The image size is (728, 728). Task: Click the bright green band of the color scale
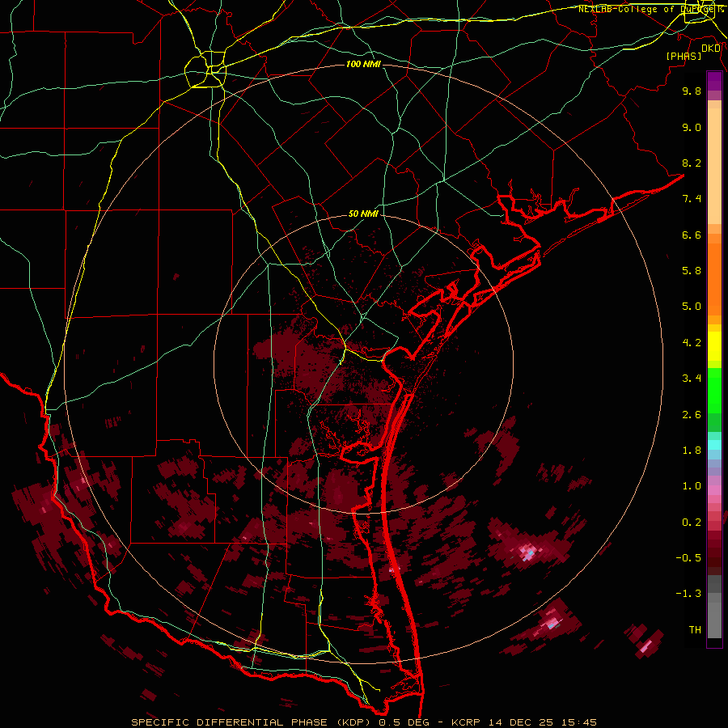[714, 390]
